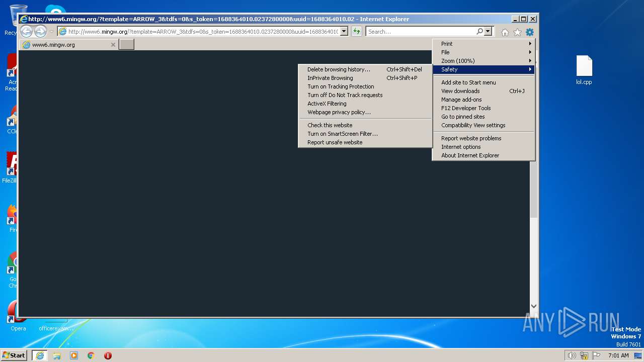This screenshot has width=644, height=362.
Task: Close the www6.mingw.org tab
Action: (113, 45)
